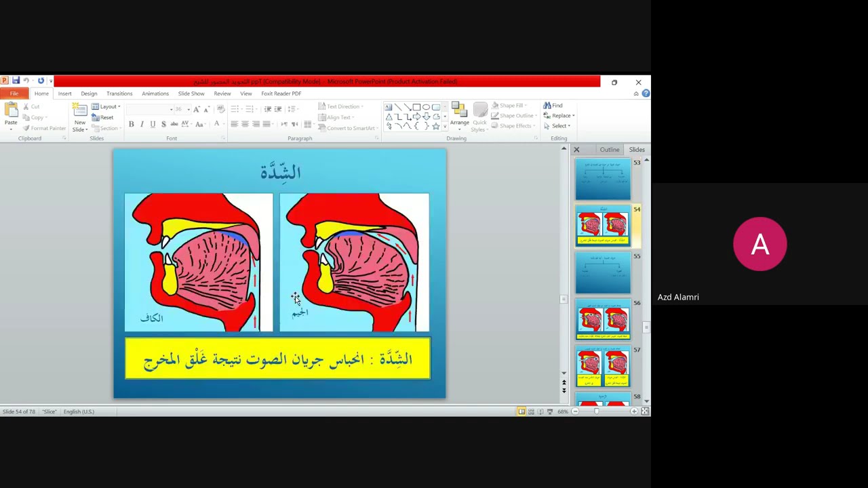Click the Find button
Image resolution: width=868 pixels, height=488 pixels.
(553, 106)
